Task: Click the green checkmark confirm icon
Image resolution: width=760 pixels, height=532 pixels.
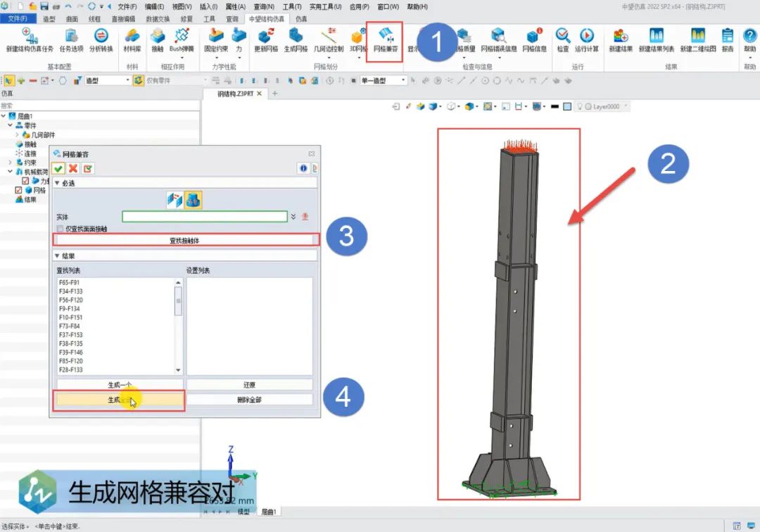Action: pos(59,168)
